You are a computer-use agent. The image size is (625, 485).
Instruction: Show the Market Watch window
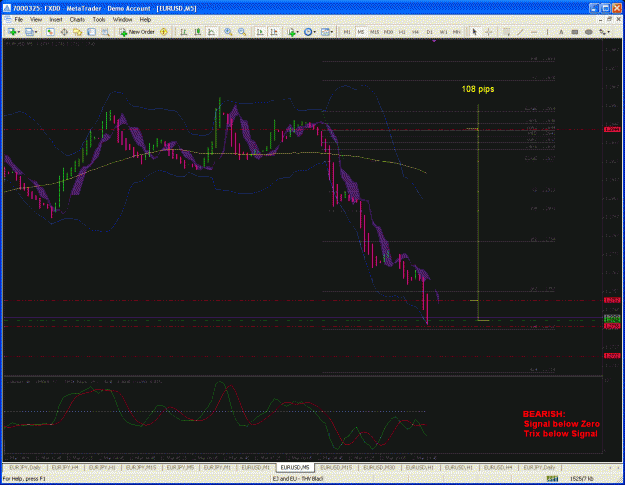[50, 32]
